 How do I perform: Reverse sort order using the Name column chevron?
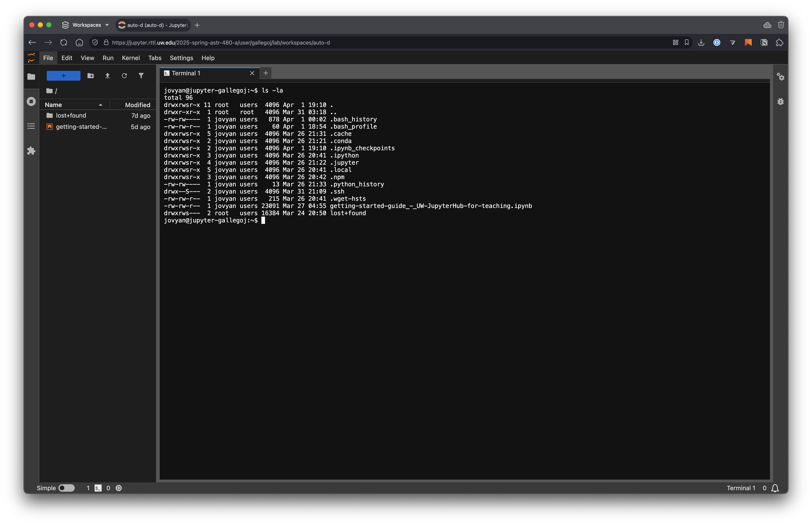101,105
